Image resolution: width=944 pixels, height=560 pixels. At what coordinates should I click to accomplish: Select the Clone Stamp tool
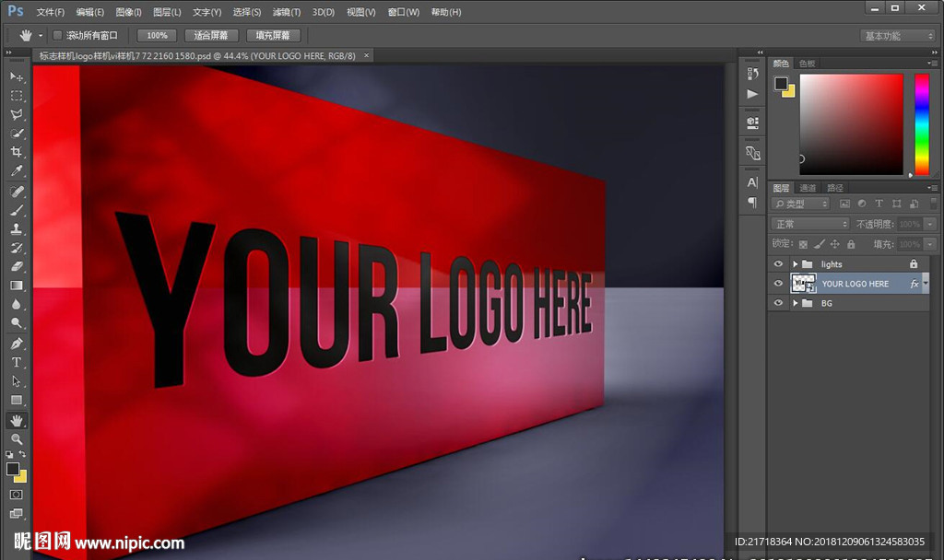pos(17,228)
